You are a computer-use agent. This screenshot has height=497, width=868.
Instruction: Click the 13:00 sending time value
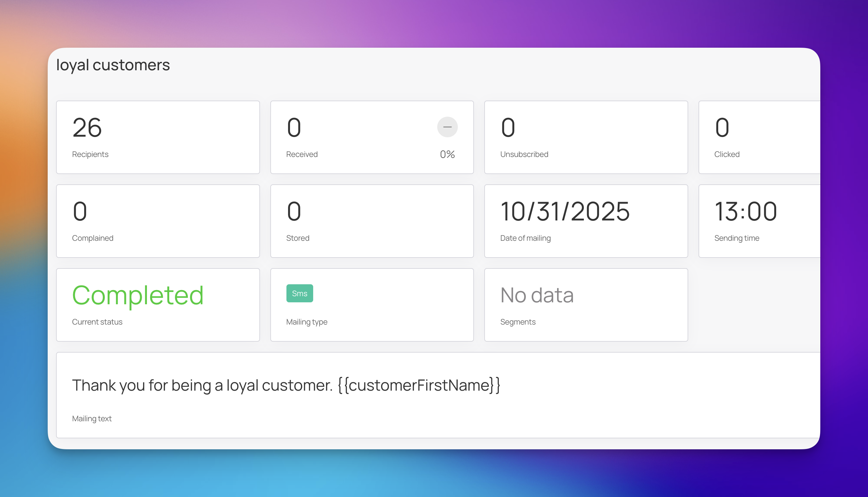click(x=746, y=211)
